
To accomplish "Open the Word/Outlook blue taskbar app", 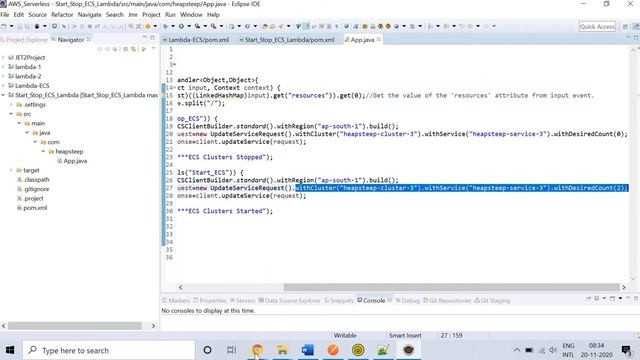I will pos(307,350).
